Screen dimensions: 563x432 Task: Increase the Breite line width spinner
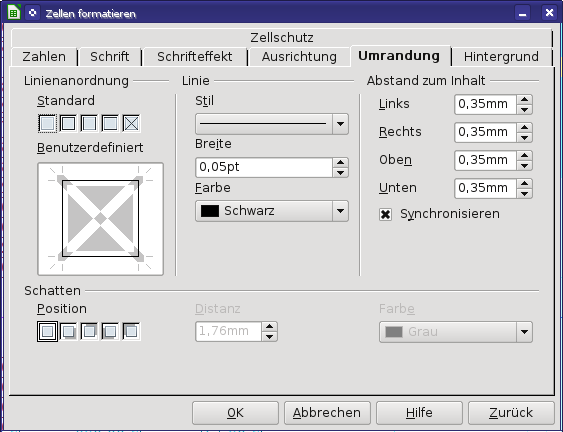(340, 163)
